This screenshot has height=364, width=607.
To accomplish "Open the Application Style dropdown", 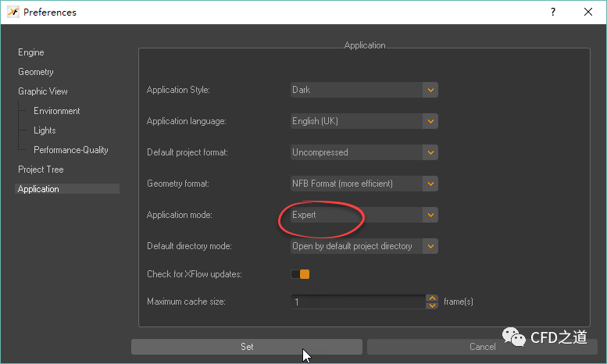I will coord(363,90).
